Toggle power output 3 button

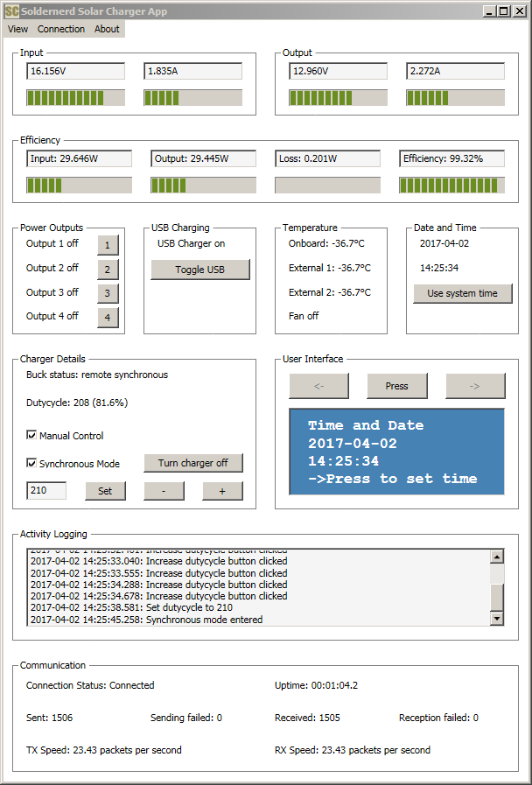coord(108,293)
